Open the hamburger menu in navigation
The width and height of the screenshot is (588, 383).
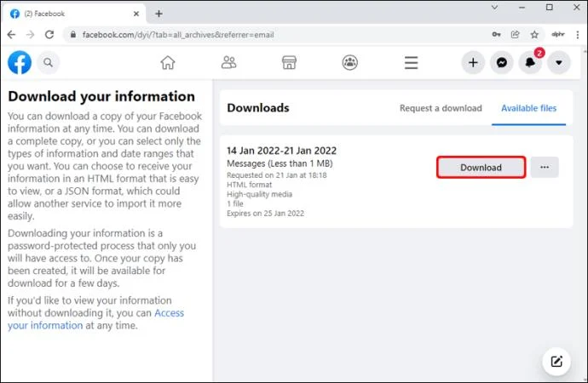click(x=411, y=62)
